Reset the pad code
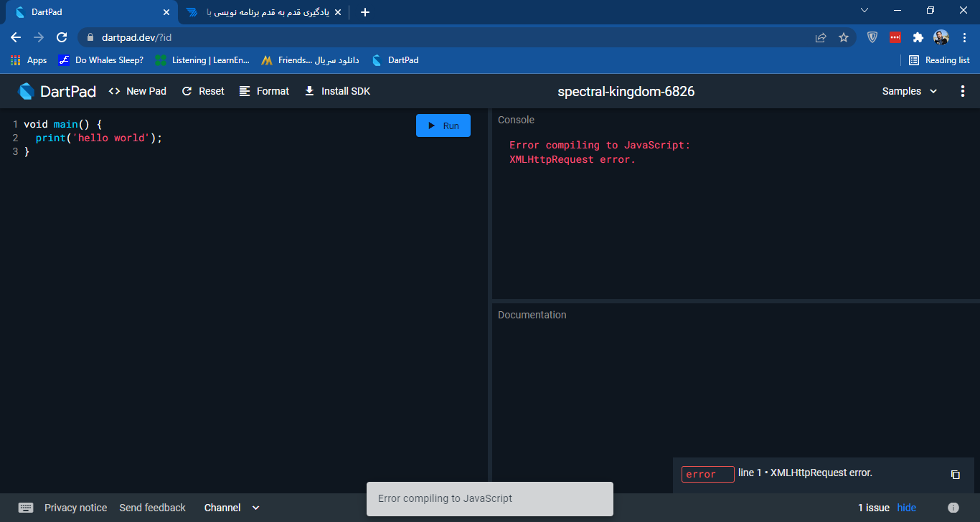 [x=203, y=91]
